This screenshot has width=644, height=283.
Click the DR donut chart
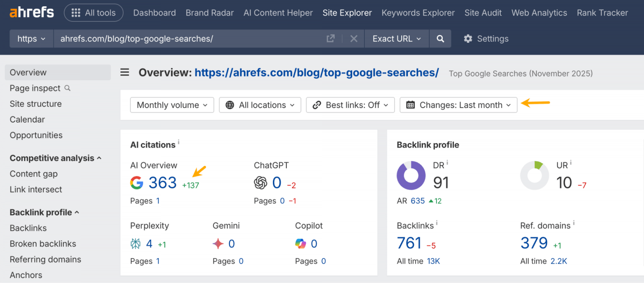pyautogui.click(x=411, y=176)
